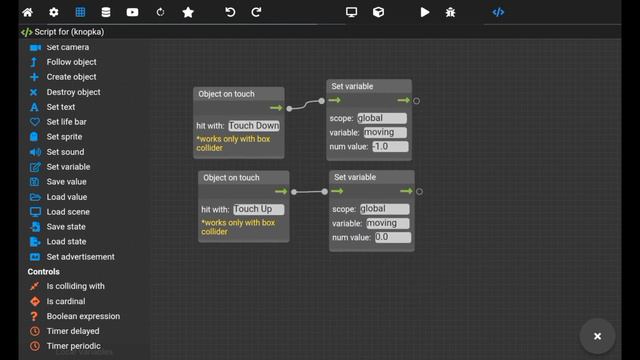Open scope dropdown above num value 0.0
640x360 pixels.
(x=384, y=209)
